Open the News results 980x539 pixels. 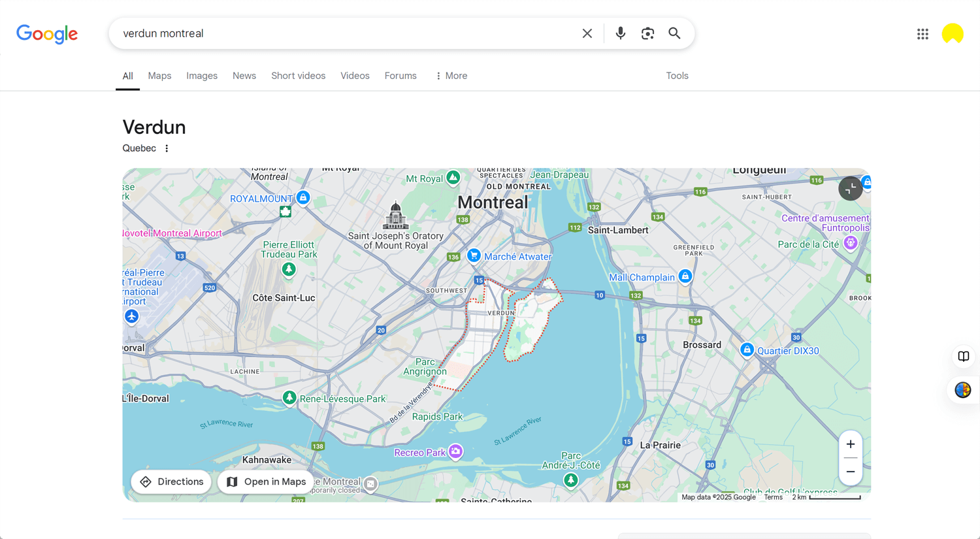(244, 76)
